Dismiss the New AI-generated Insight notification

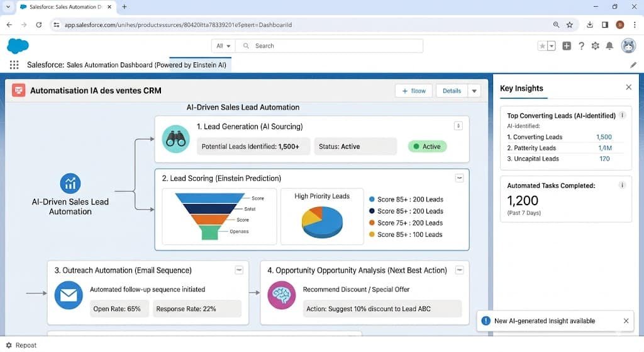[626, 321]
